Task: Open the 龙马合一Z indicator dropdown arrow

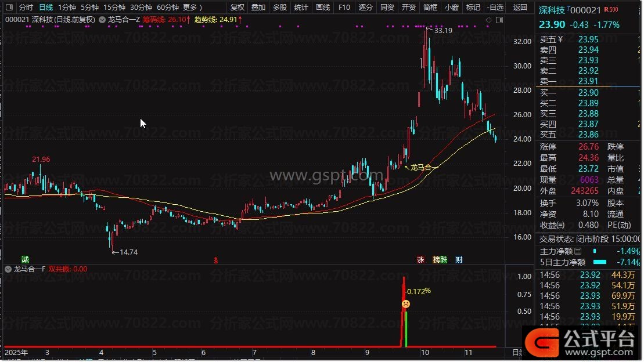Action: coord(102,20)
